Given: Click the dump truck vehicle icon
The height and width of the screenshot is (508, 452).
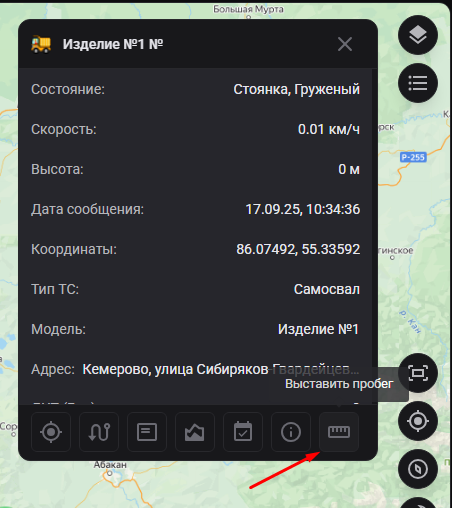Looking at the screenshot, I should tap(41, 44).
